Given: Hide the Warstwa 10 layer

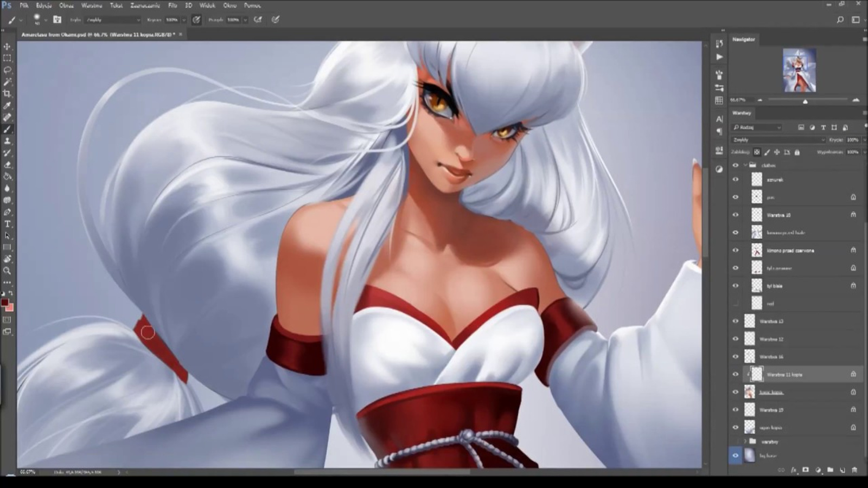Looking at the screenshot, I should [x=736, y=215].
